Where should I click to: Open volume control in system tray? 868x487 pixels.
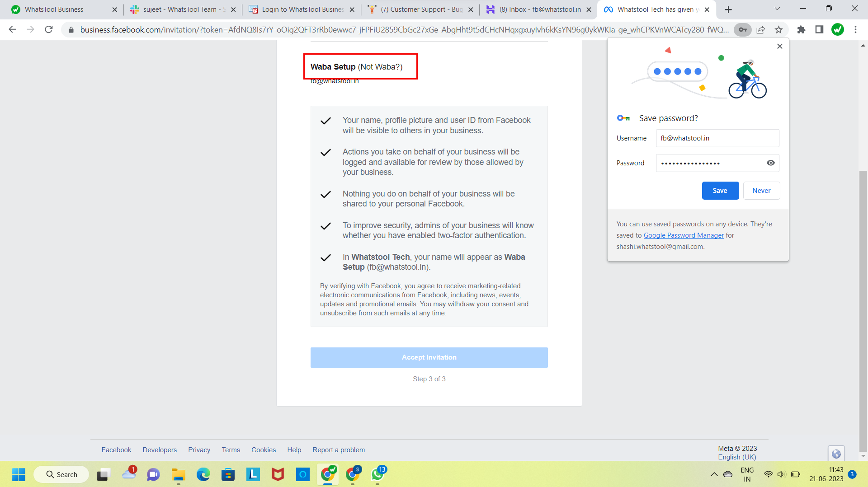(781, 474)
